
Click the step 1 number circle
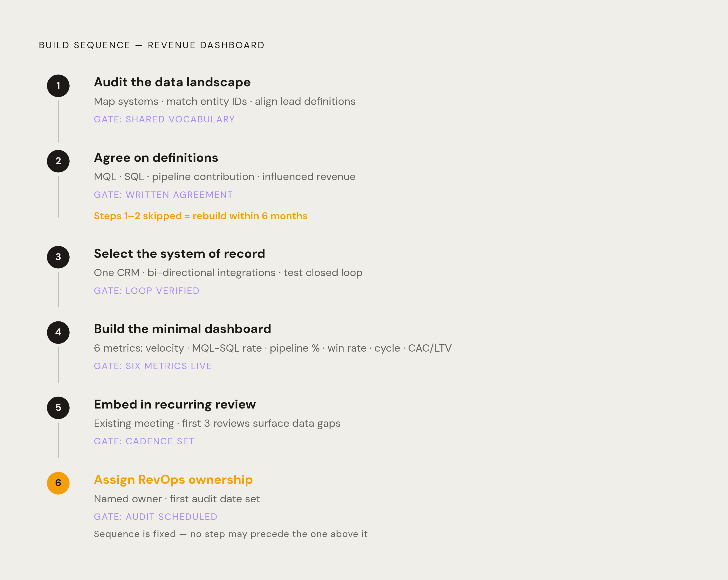click(x=58, y=86)
